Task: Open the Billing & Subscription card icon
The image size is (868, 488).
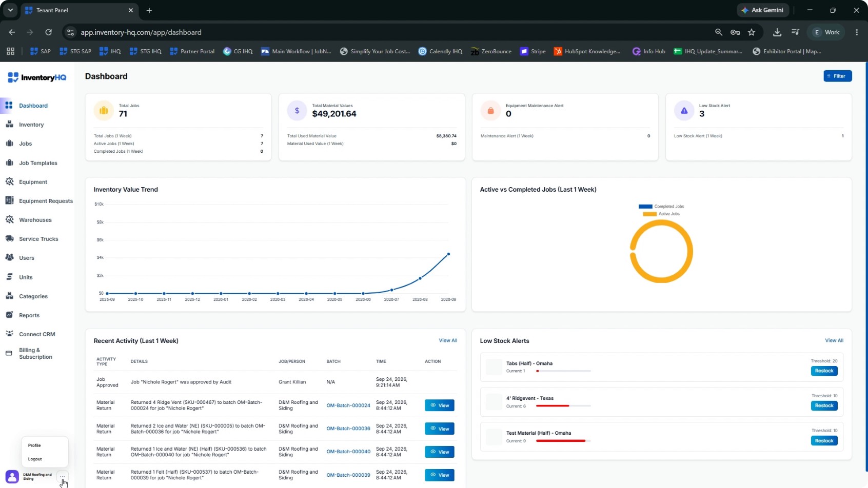Action: pos(9,353)
